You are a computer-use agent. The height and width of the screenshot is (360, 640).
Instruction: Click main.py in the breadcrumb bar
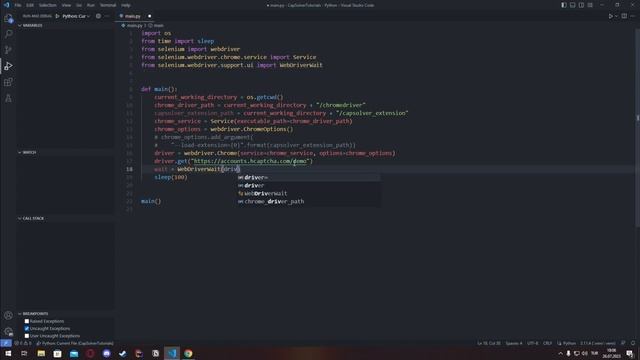[x=134, y=25]
